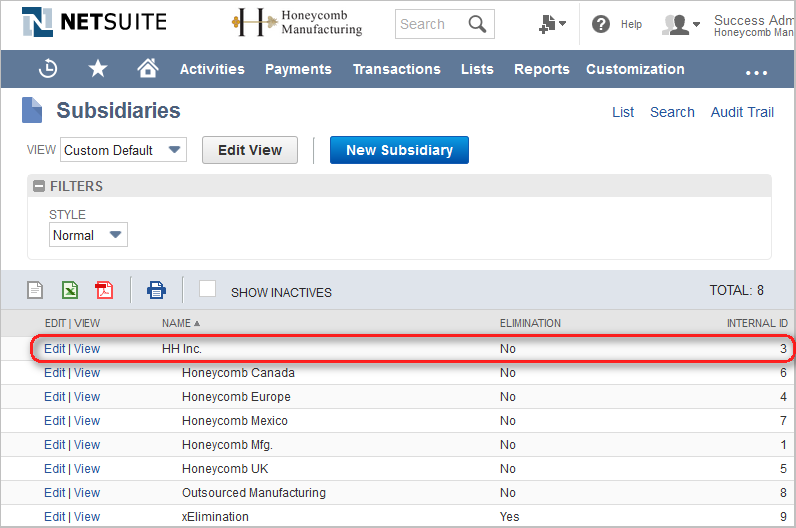This screenshot has height=528, width=796.
Task: Open the Lists menu
Action: (477, 69)
